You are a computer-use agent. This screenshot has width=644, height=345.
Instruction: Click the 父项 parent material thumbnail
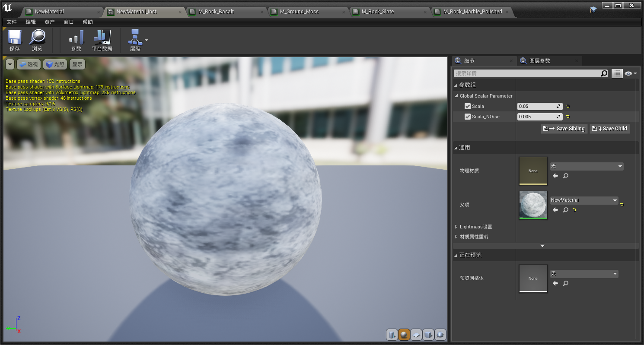click(533, 205)
